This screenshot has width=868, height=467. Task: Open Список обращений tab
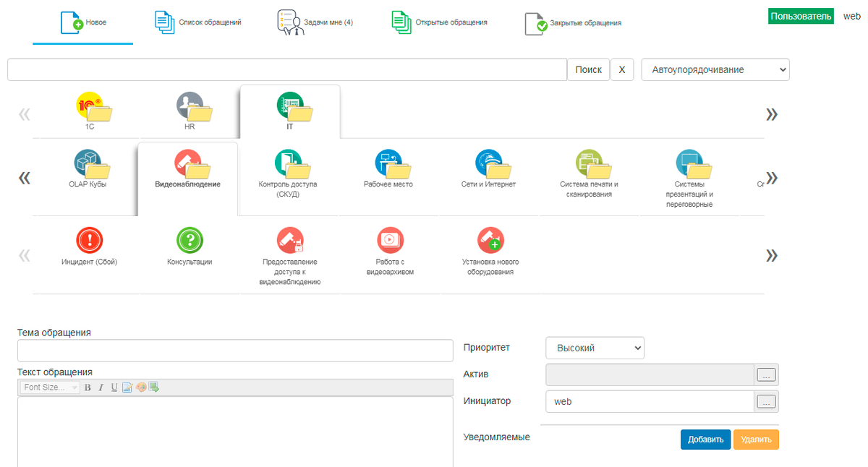coord(197,22)
